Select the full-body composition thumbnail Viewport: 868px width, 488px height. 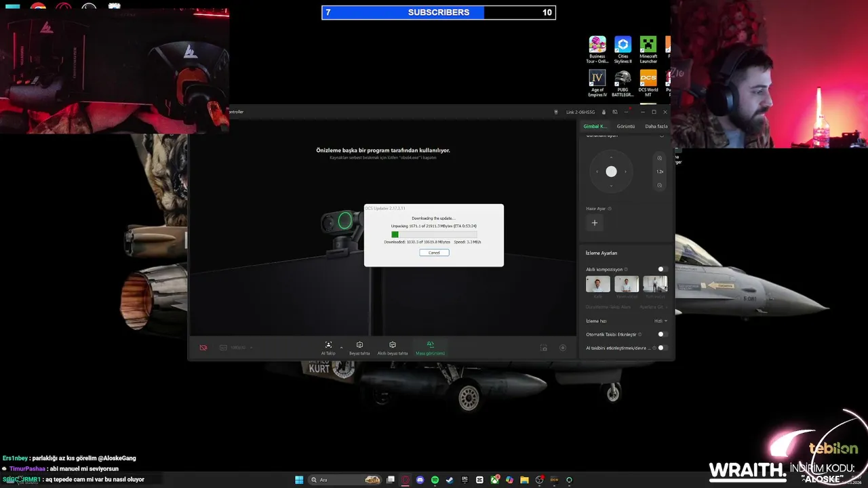tap(655, 284)
